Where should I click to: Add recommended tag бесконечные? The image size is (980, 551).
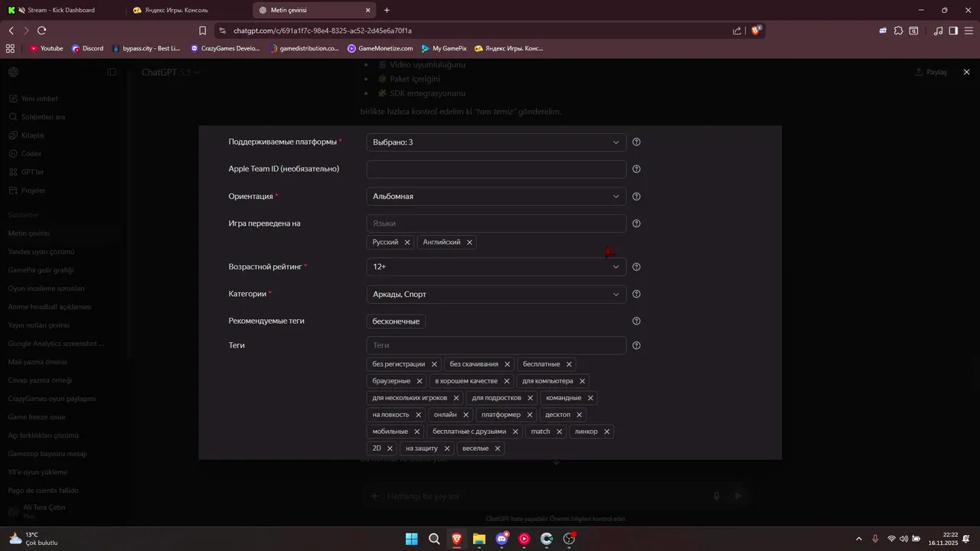tap(396, 321)
